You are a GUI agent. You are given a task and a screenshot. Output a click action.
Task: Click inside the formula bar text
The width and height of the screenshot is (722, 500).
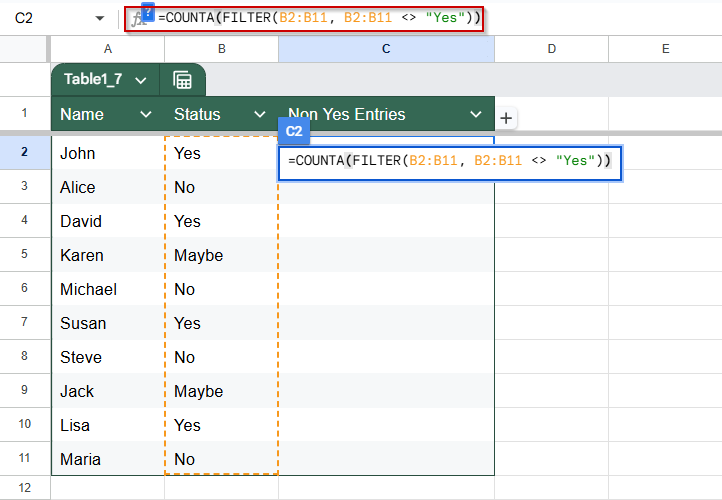tap(319, 18)
